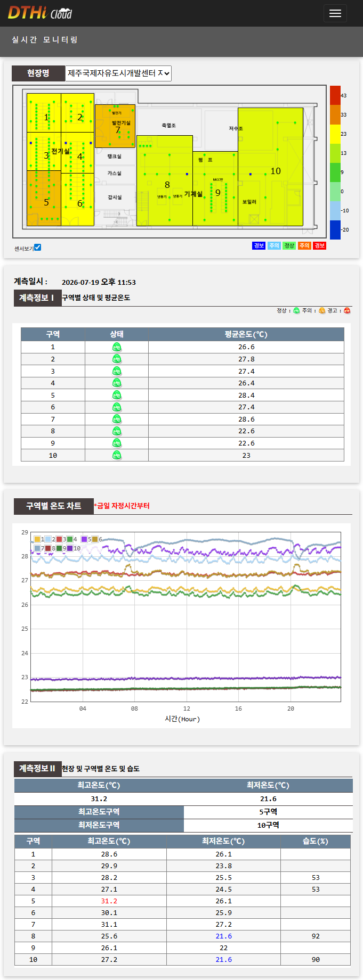
Task: Click the overall lowest temperature 21.6 summary
Action: [x=268, y=798]
